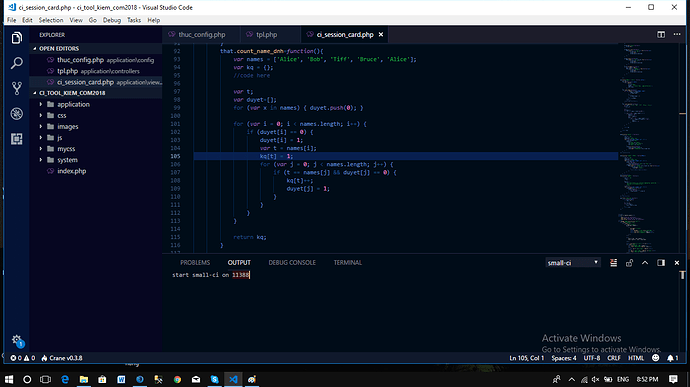Viewport: 690px width, 387px height.
Task: Switch to the tpl.php editor tab
Action: point(270,34)
